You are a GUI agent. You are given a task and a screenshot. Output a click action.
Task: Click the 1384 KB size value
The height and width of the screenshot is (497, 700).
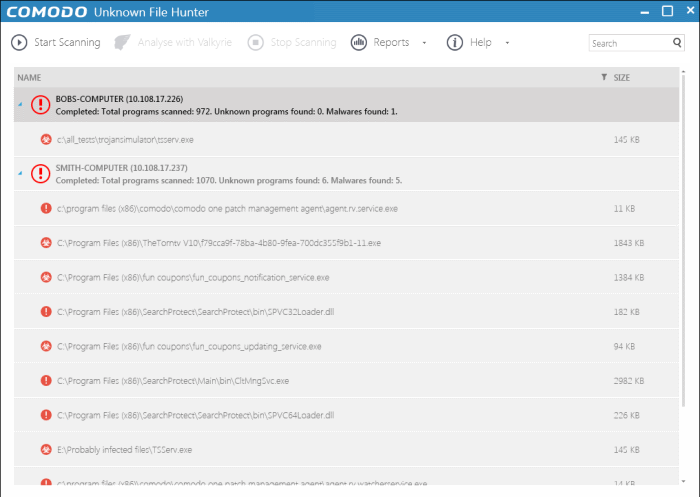629,277
